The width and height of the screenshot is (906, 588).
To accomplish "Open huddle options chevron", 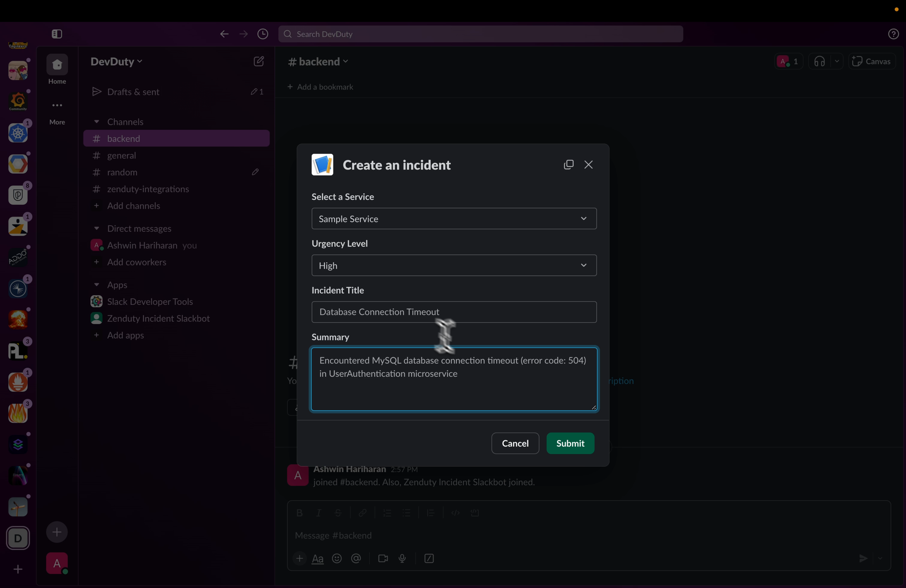I will coord(837,61).
